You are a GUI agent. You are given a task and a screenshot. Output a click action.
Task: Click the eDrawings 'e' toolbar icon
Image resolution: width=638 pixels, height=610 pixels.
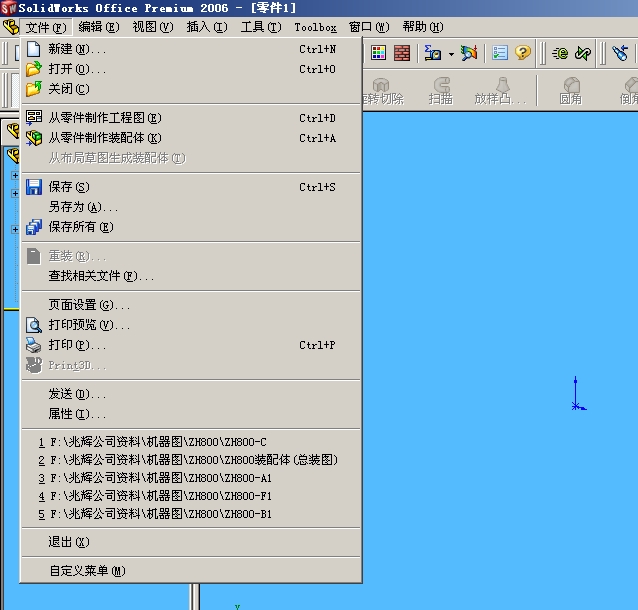click(560, 53)
